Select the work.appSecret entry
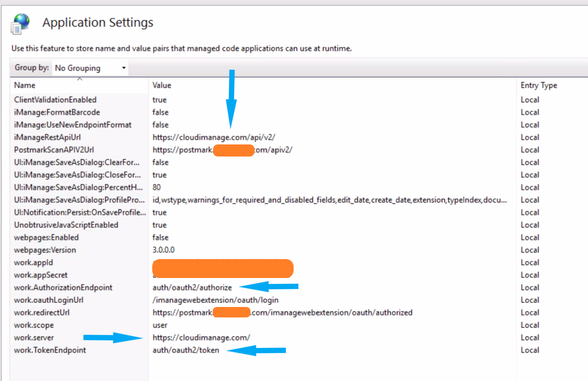The height and width of the screenshot is (381, 588). pyautogui.click(x=41, y=275)
